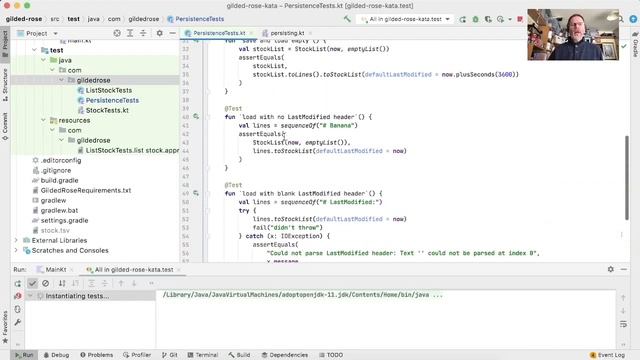Image resolution: width=640 pixels, height=360 pixels.
Task: Collapse the gildedrose folder under resources
Action: (62, 140)
